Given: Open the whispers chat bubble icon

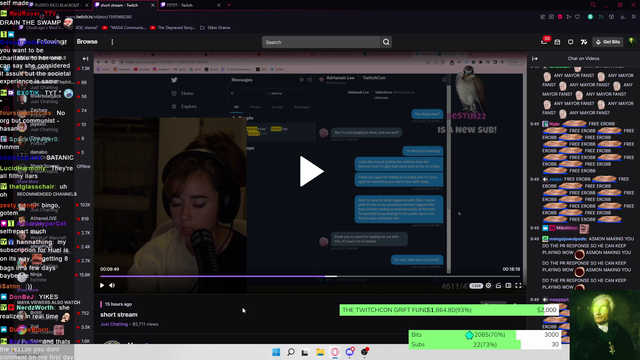Looking at the screenshot, I should coord(571,42).
